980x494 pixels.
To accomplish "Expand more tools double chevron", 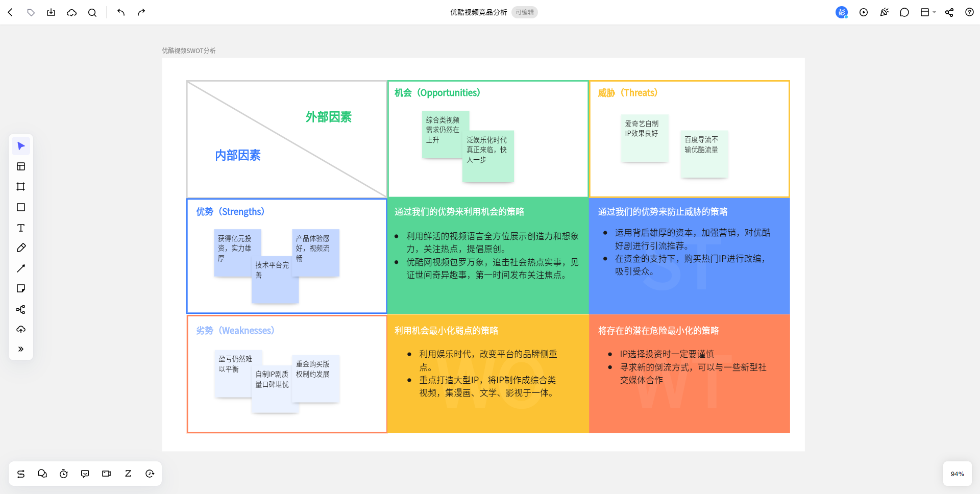I will 21,349.
